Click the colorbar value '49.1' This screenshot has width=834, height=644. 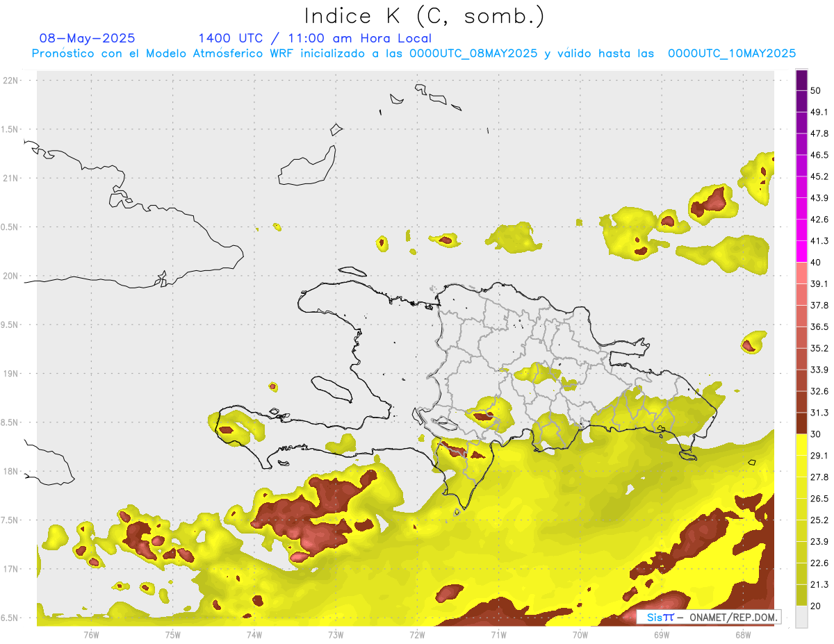click(x=819, y=113)
